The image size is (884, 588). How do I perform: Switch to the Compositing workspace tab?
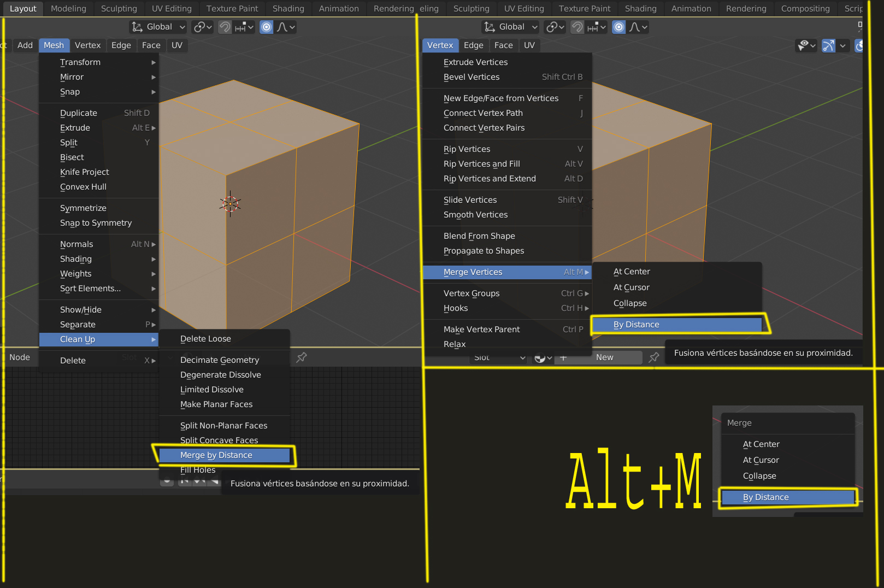coord(805,8)
